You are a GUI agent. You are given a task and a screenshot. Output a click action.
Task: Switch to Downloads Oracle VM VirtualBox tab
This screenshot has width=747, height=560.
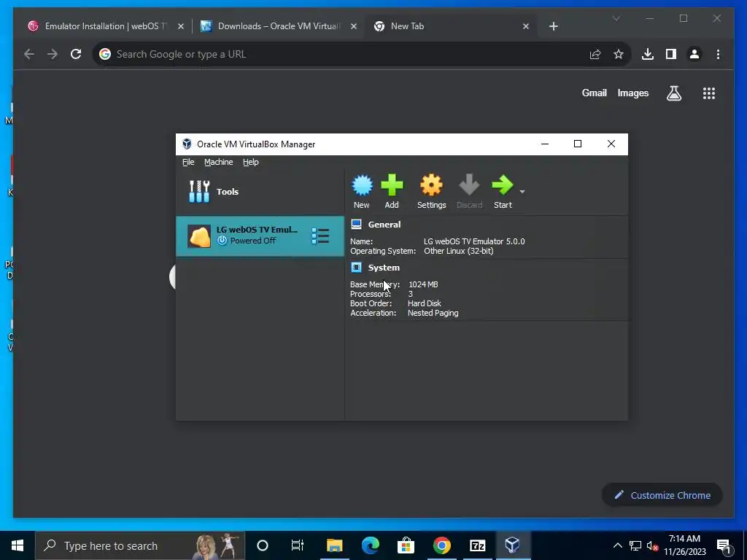(279, 26)
